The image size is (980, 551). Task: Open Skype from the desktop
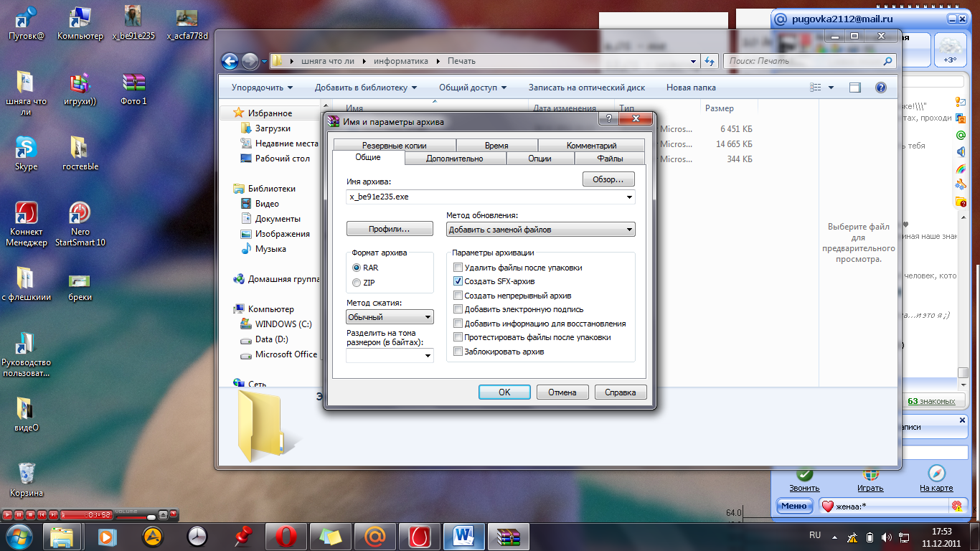pyautogui.click(x=26, y=153)
